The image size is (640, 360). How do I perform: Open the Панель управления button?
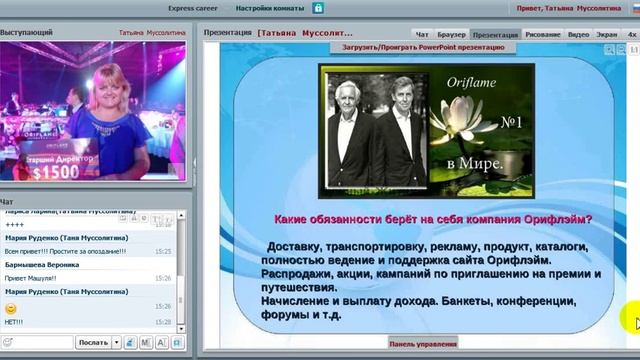[423, 344]
